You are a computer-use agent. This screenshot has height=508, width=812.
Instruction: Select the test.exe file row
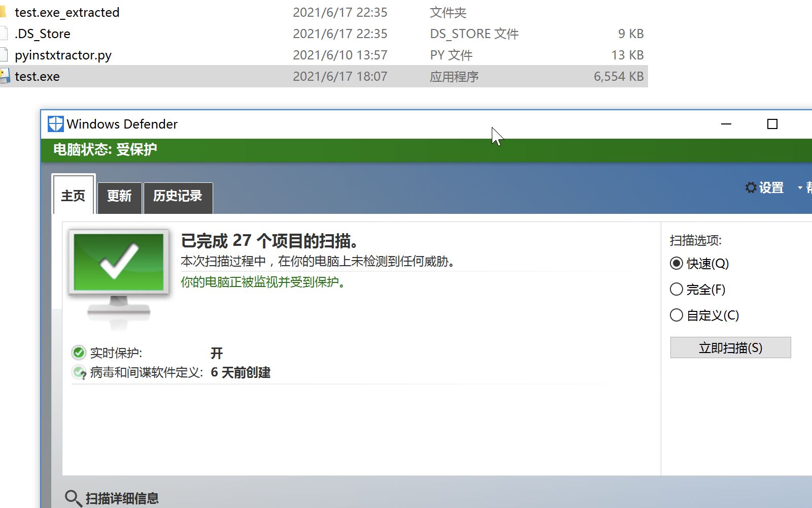324,76
